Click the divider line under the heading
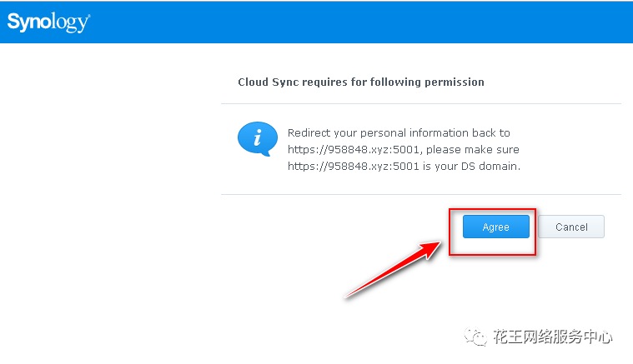This screenshot has width=633, height=364. click(420, 103)
